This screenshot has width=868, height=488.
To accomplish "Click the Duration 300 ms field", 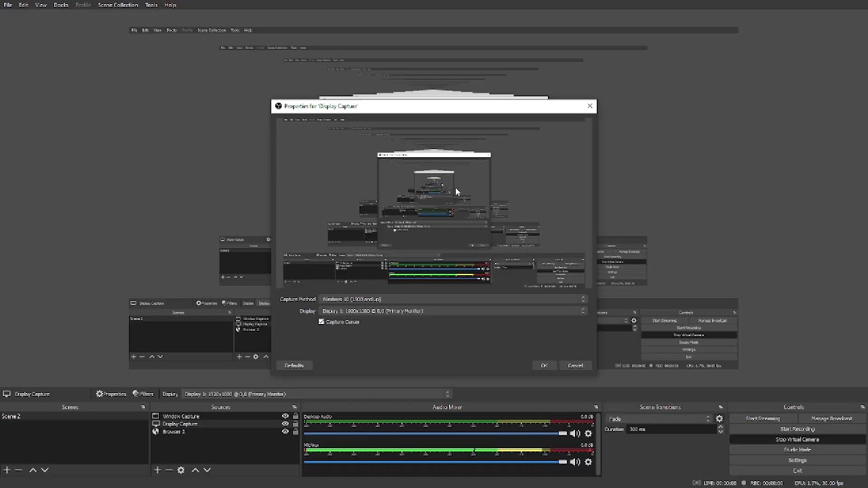I will pos(670,429).
